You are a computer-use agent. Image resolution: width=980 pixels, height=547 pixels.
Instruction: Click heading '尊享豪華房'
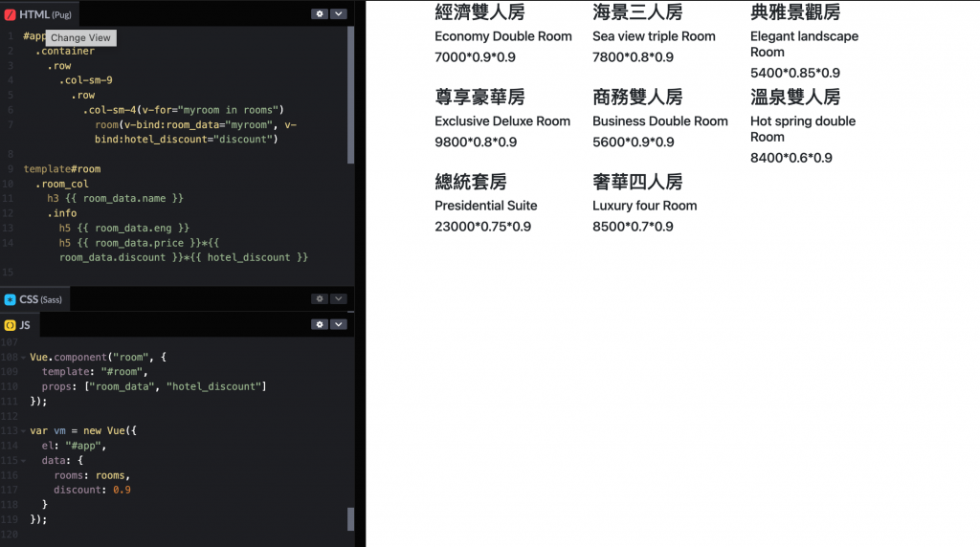pos(479,97)
